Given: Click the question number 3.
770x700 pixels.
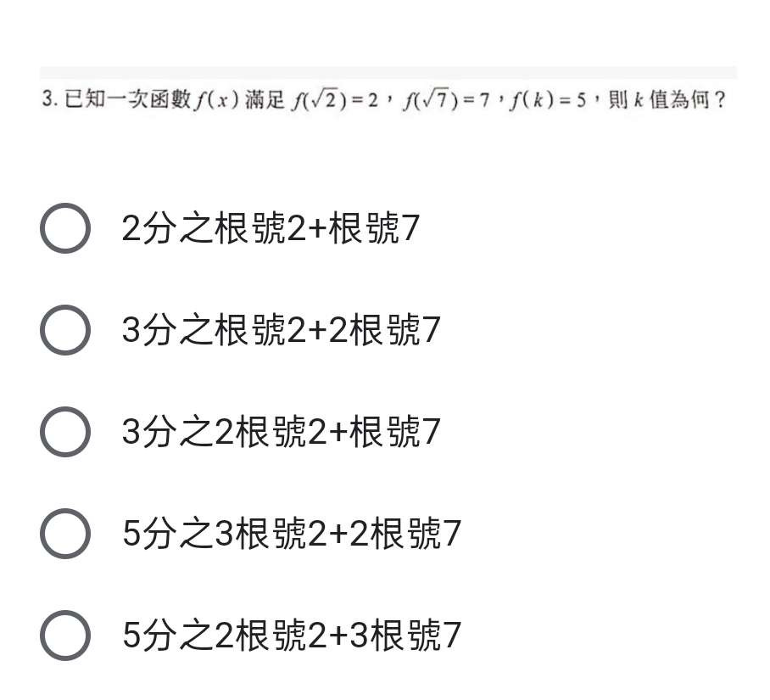Looking at the screenshot, I should (49, 99).
